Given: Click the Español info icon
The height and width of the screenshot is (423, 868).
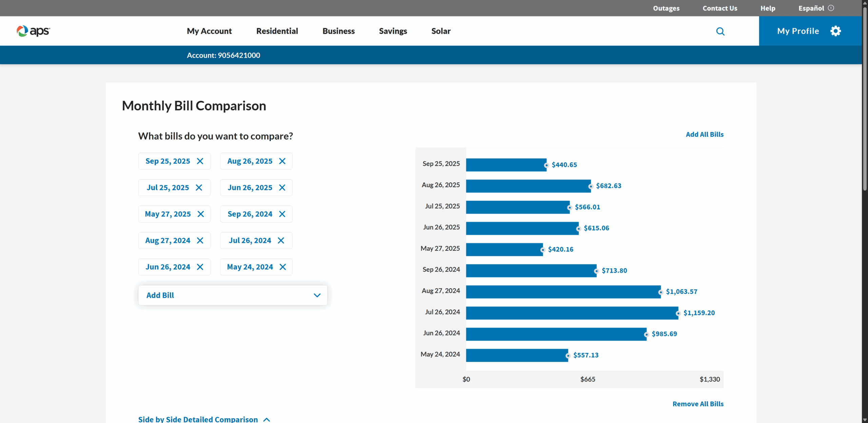Looking at the screenshot, I should pos(831,8).
